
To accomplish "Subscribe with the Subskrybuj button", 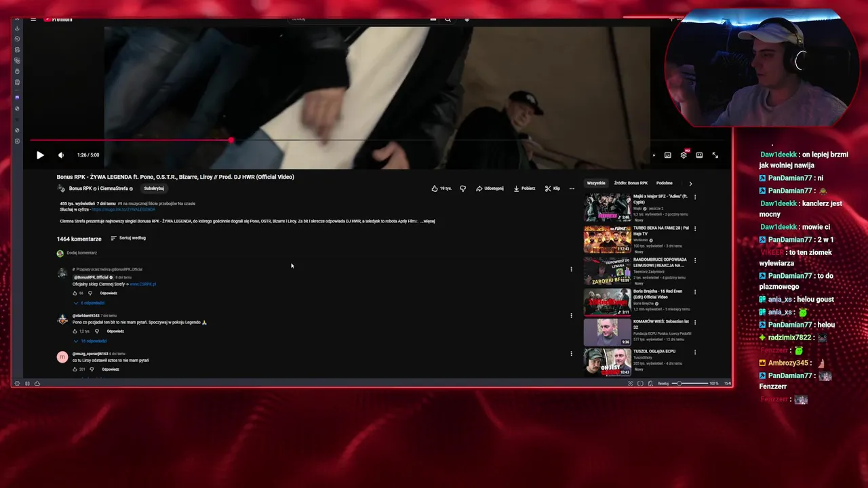I will tap(154, 188).
